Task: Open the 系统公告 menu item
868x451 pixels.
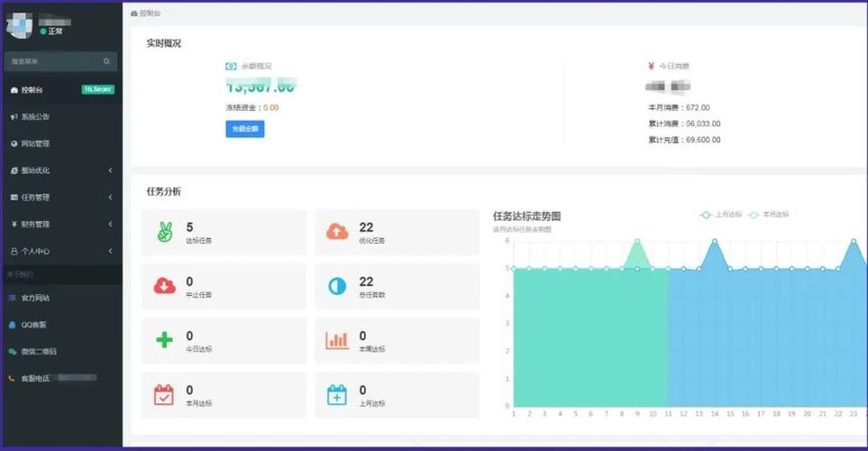Action: click(x=35, y=117)
